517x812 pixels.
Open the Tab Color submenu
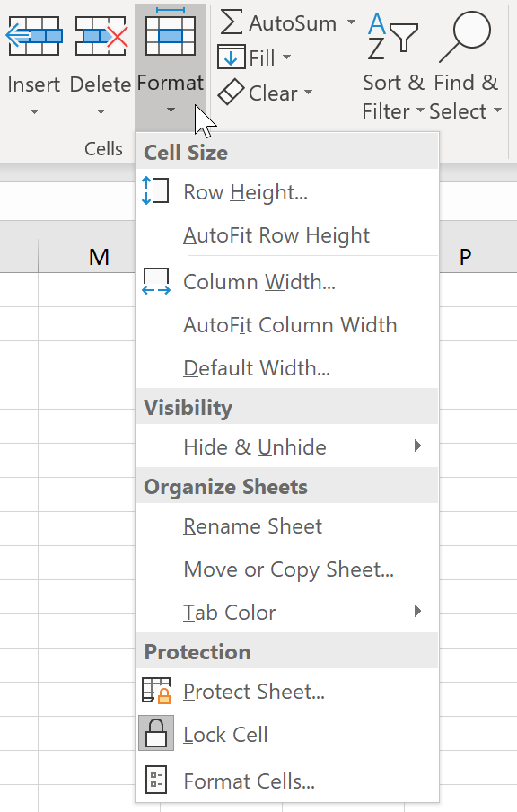(x=287, y=612)
